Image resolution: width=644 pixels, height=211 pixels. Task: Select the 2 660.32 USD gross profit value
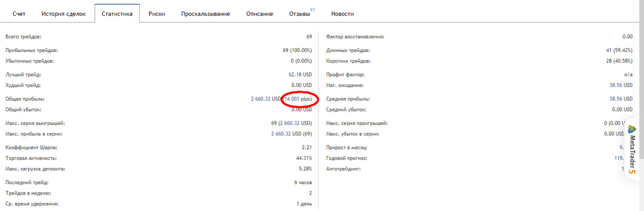point(266,99)
